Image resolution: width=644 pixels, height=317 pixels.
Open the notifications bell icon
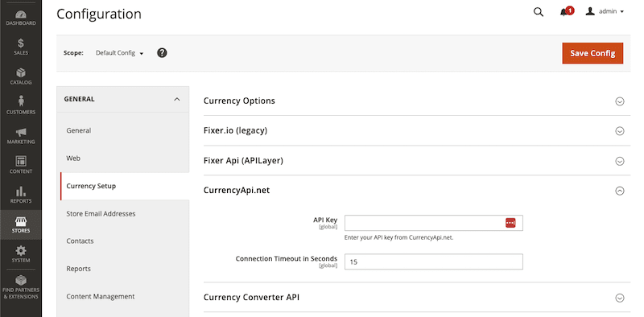coord(565,11)
